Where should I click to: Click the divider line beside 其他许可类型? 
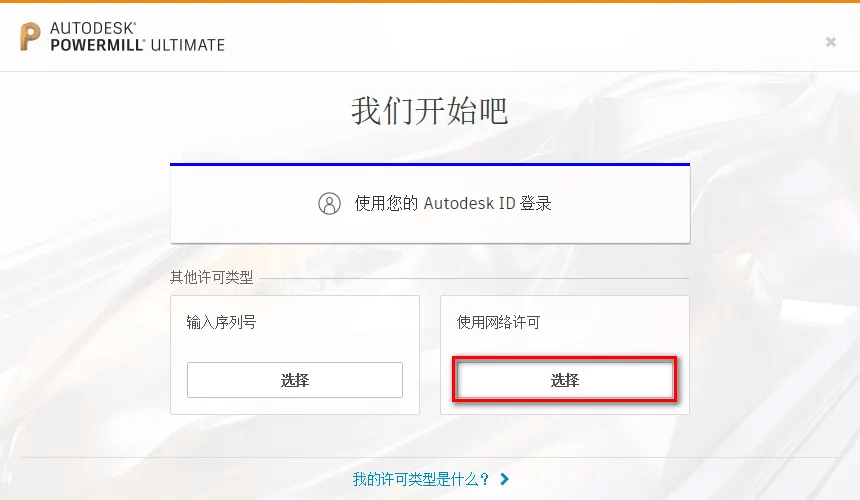474,279
